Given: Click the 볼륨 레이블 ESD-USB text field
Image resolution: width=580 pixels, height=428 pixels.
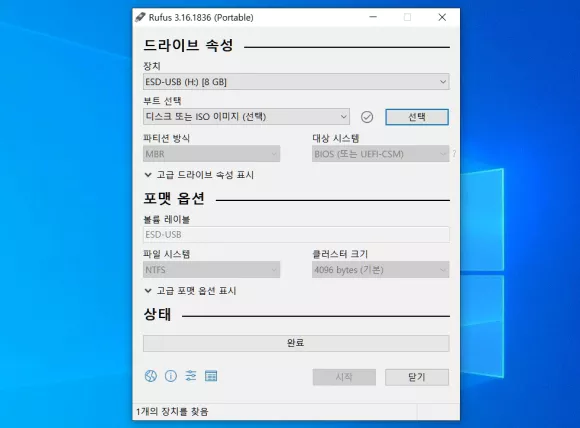Looking at the screenshot, I should pyautogui.click(x=296, y=235).
